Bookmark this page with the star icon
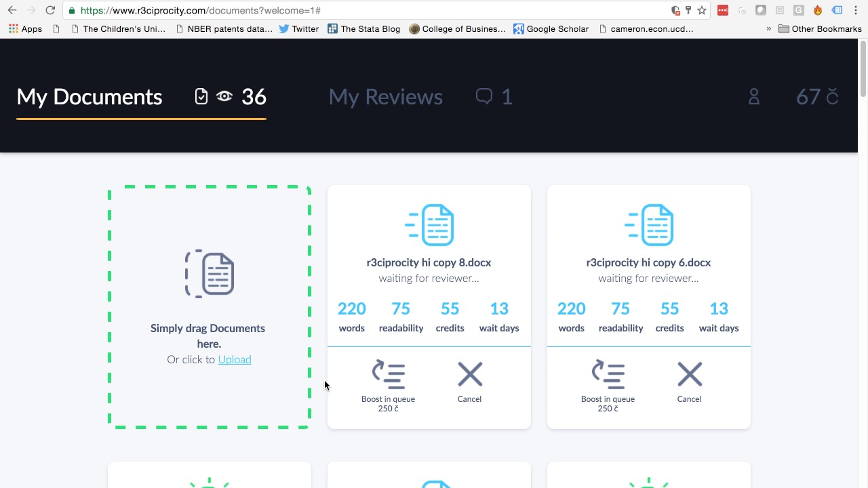This screenshot has height=488, width=868. 702,10
